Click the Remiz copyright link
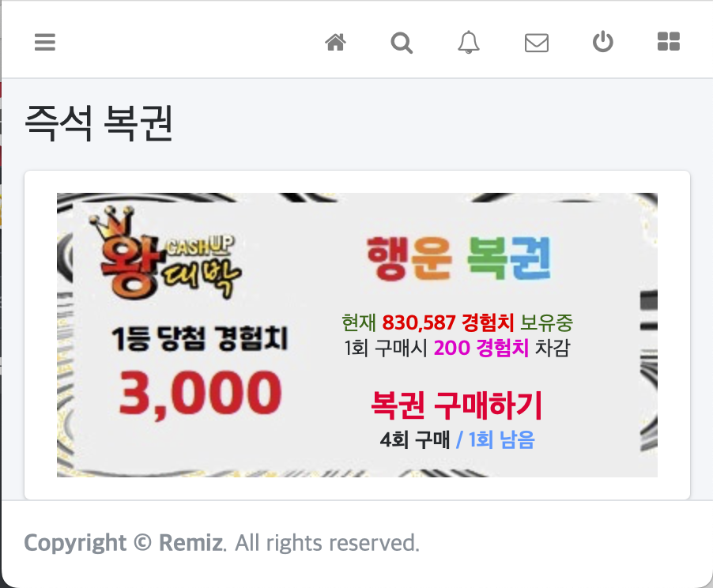 (x=191, y=542)
